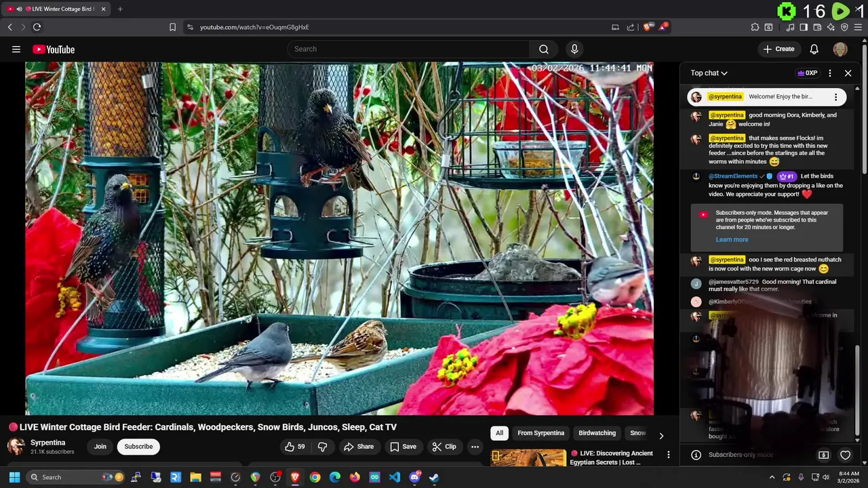Open the live chat options menu
This screenshot has width=868, height=488.
point(830,73)
